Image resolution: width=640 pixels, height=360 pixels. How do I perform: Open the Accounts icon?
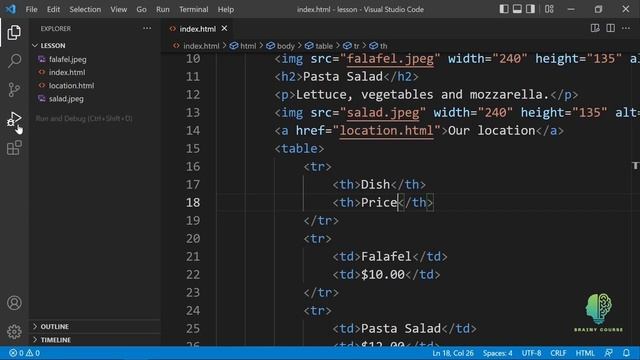[x=14, y=303]
